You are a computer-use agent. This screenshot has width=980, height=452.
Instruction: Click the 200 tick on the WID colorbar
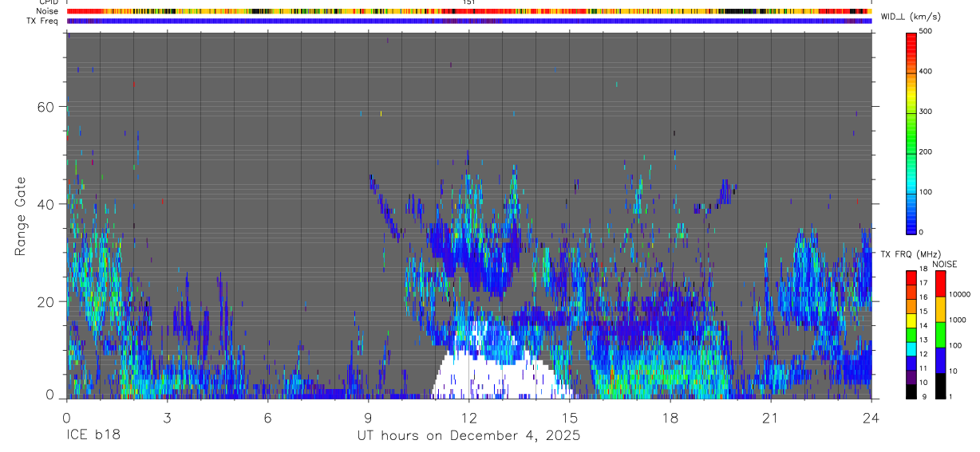click(x=927, y=151)
